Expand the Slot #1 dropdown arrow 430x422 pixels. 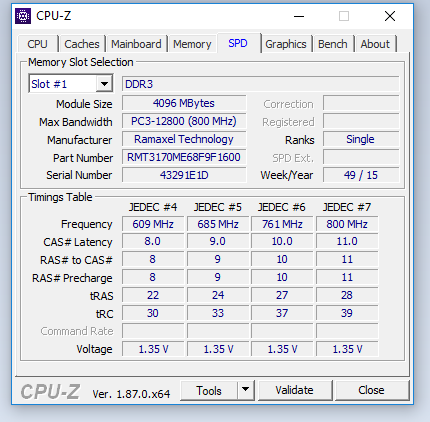[104, 84]
